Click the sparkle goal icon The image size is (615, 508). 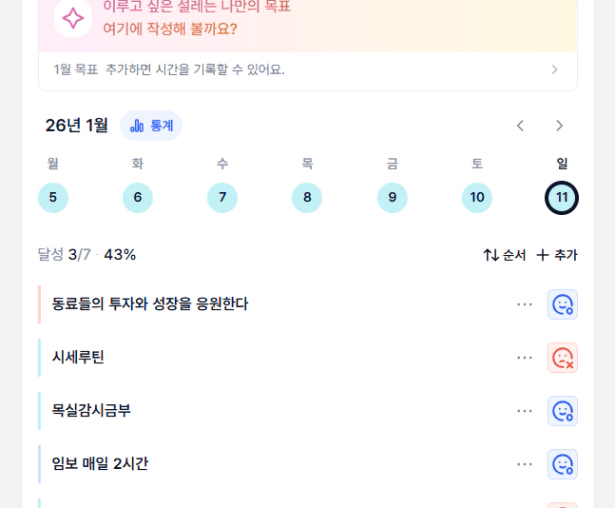tap(73, 18)
